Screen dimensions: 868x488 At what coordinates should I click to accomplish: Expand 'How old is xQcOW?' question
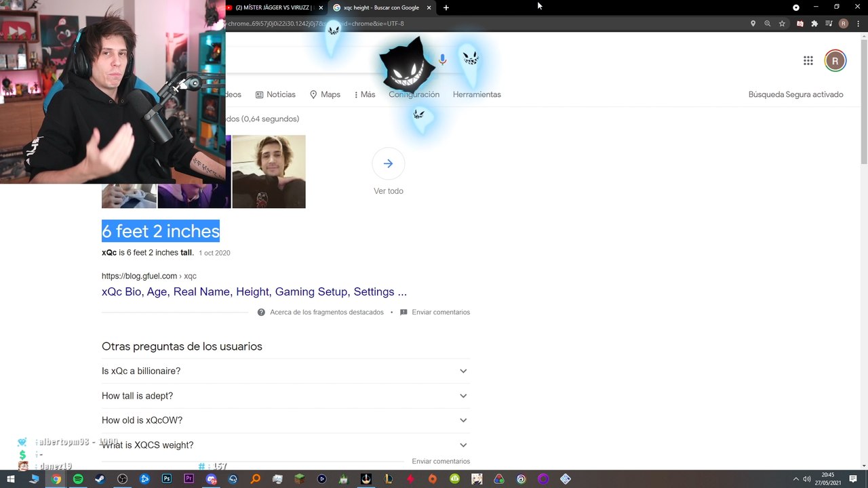pyautogui.click(x=285, y=420)
